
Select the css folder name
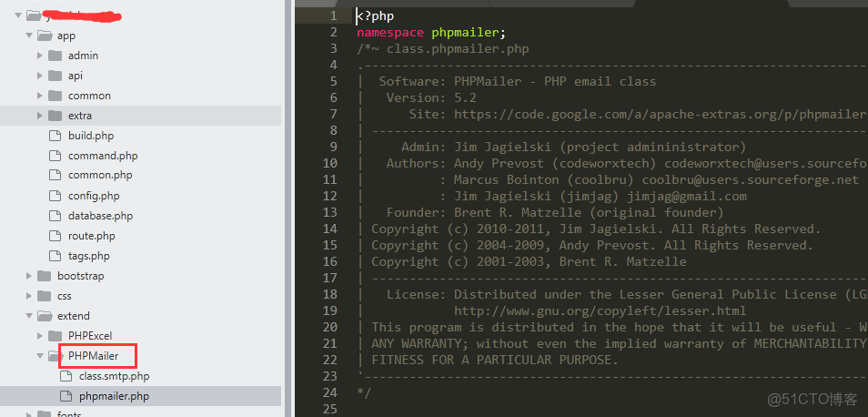(65, 296)
